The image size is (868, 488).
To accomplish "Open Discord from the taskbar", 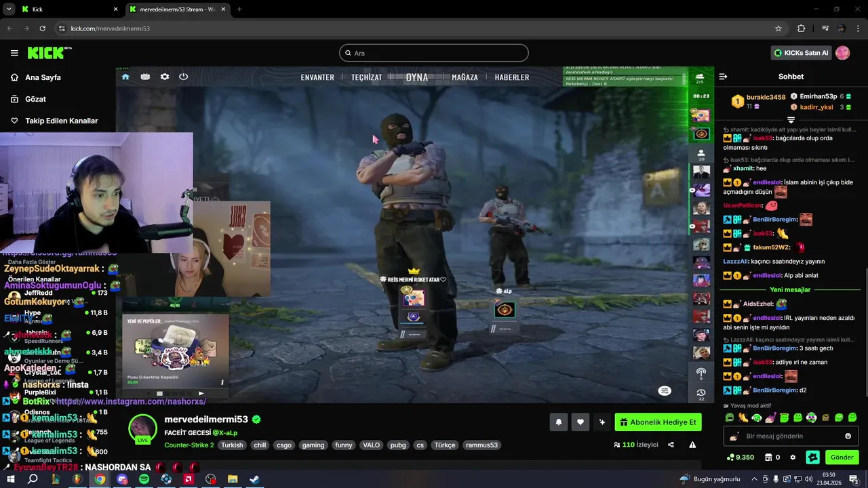I will point(122,479).
